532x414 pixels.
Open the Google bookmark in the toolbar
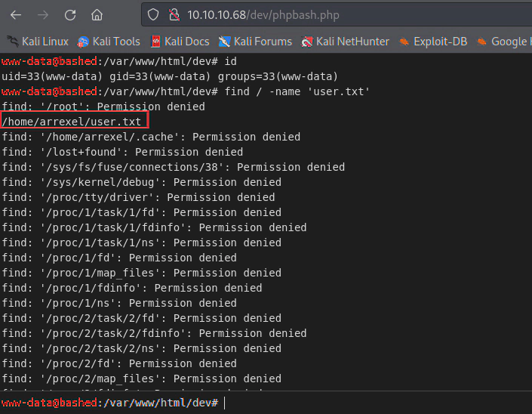[504, 42]
